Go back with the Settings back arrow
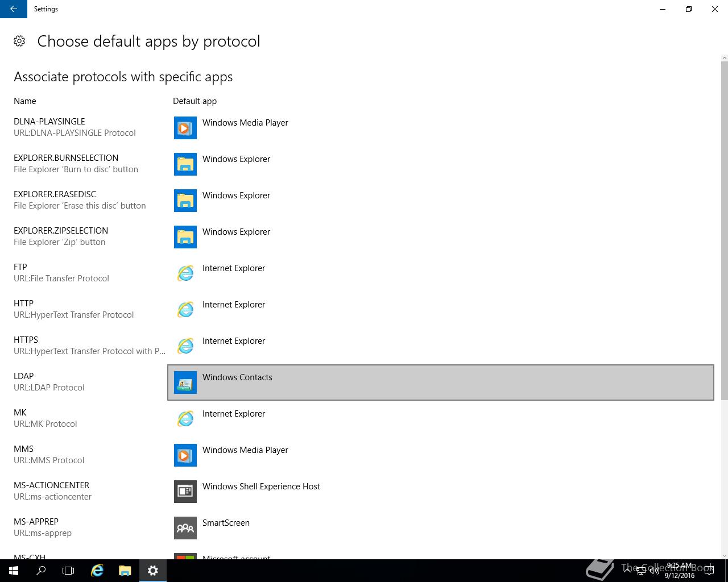The height and width of the screenshot is (582, 728). (14, 9)
